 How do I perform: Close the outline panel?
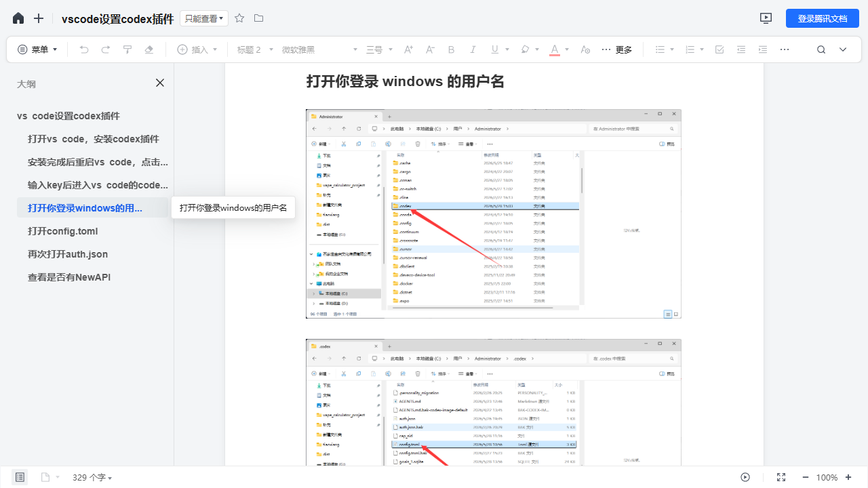pyautogui.click(x=160, y=83)
